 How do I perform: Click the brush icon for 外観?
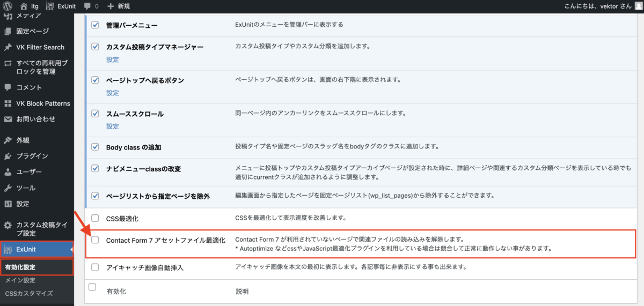tap(8, 140)
